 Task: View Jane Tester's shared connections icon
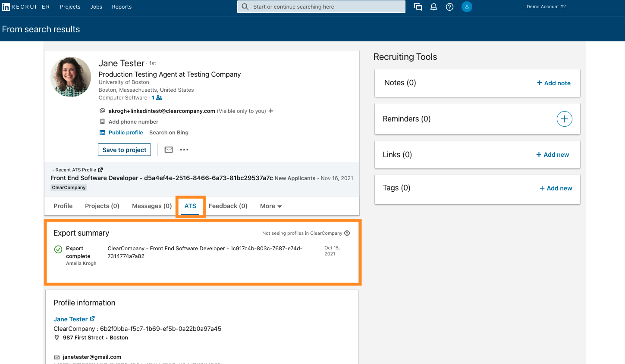point(159,98)
